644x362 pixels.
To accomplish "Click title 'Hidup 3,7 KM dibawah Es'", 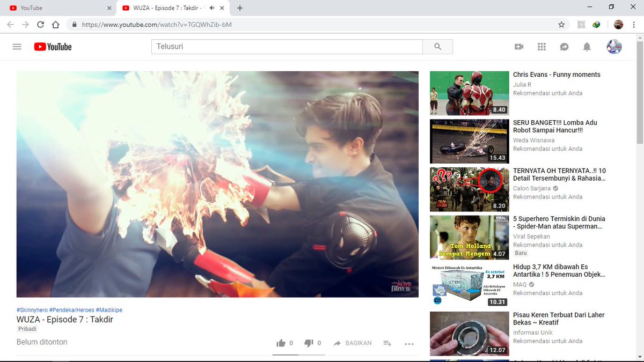I will click(559, 270).
